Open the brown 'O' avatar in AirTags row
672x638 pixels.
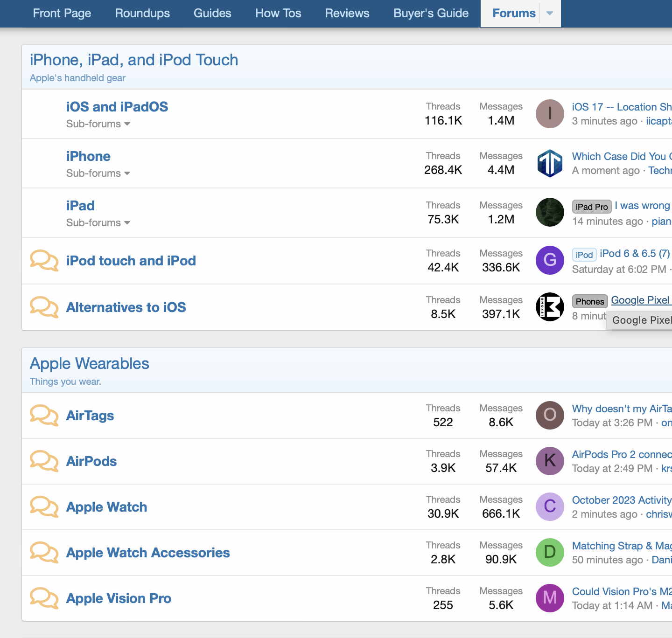[x=550, y=415]
